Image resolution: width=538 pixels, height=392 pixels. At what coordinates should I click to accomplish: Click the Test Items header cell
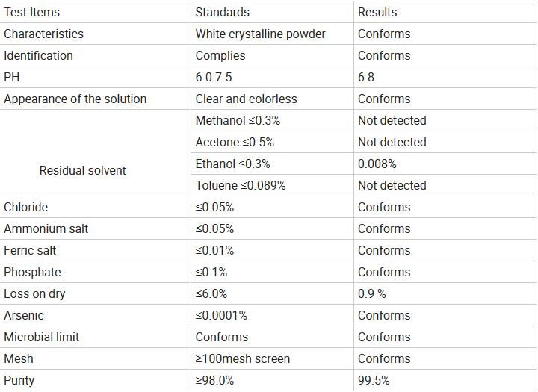(96, 13)
